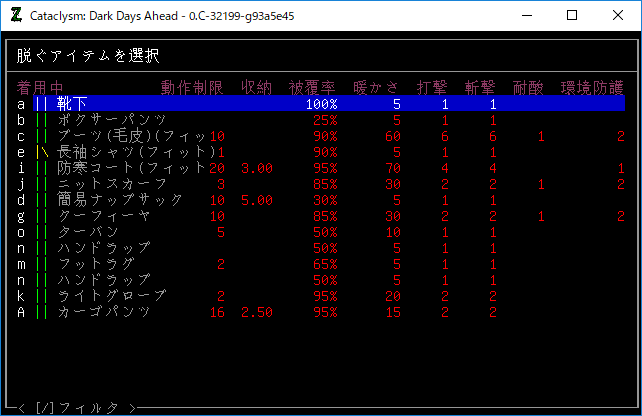Click the 環境防護 column header
The width and height of the screenshot is (642, 416).
592,87
